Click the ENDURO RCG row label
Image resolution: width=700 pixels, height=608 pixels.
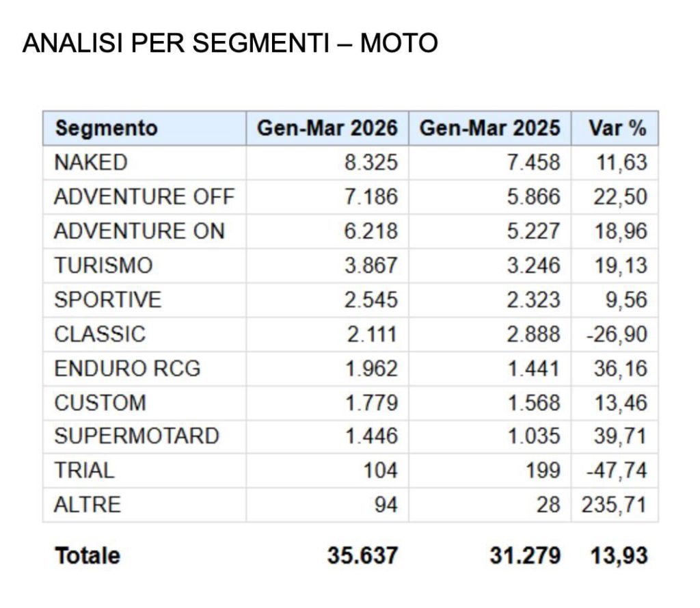(x=127, y=368)
